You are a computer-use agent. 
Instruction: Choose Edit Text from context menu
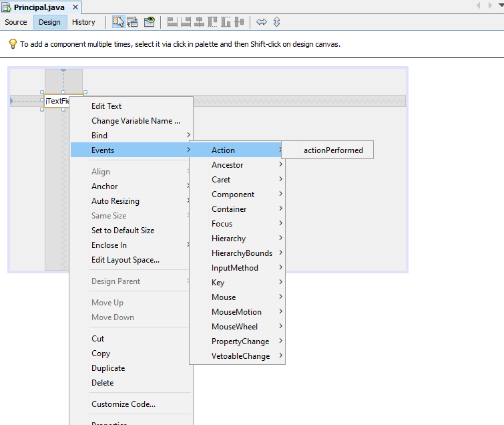coord(132,106)
